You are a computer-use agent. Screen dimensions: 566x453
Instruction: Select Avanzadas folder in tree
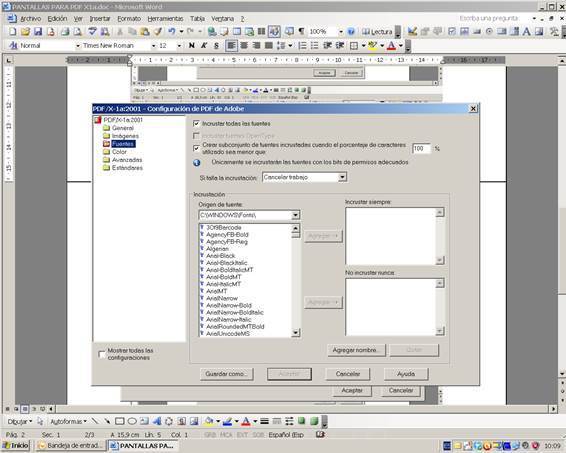pyautogui.click(x=127, y=160)
